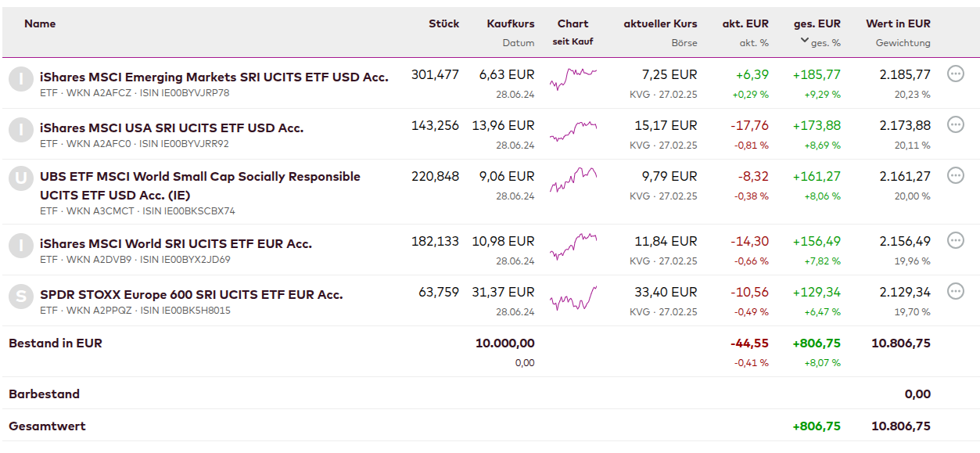Open three-dot menu for iShares MSCI USA row
The height and width of the screenshot is (453, 980).
(955, 124)
